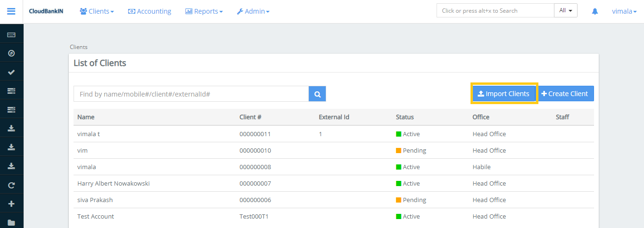The height and width of the screenshot is (228, 644).
Task: Click the magnifier button beside client search
Action: (317, 94)
